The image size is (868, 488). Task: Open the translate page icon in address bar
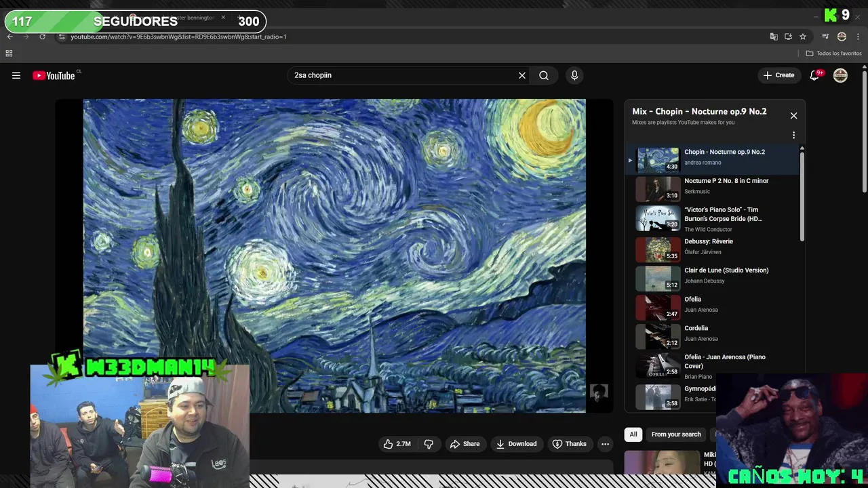tap(774, 37)
